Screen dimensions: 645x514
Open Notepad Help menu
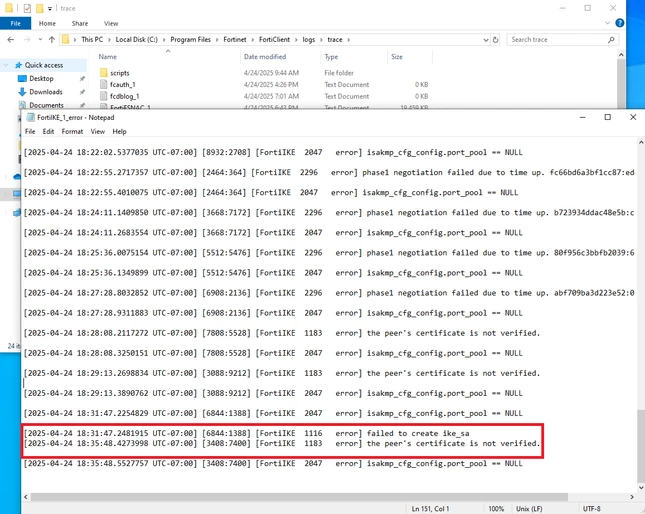click(x=119, y=132)
